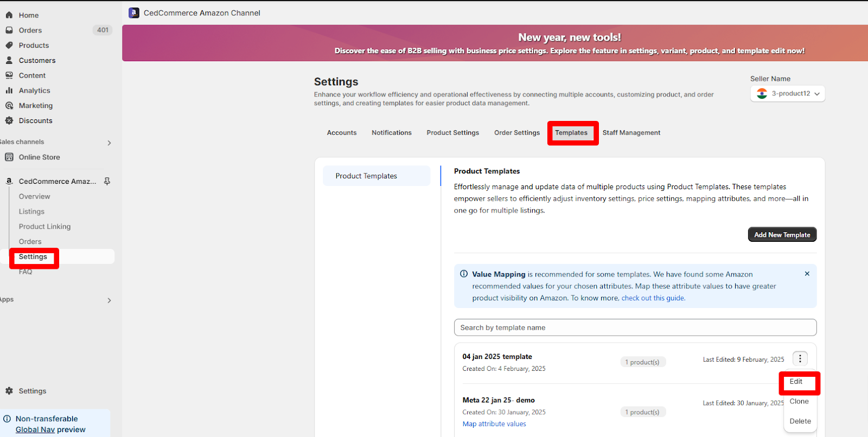Open Home from the sidebar
868x437 pixels.
[28, 15]
